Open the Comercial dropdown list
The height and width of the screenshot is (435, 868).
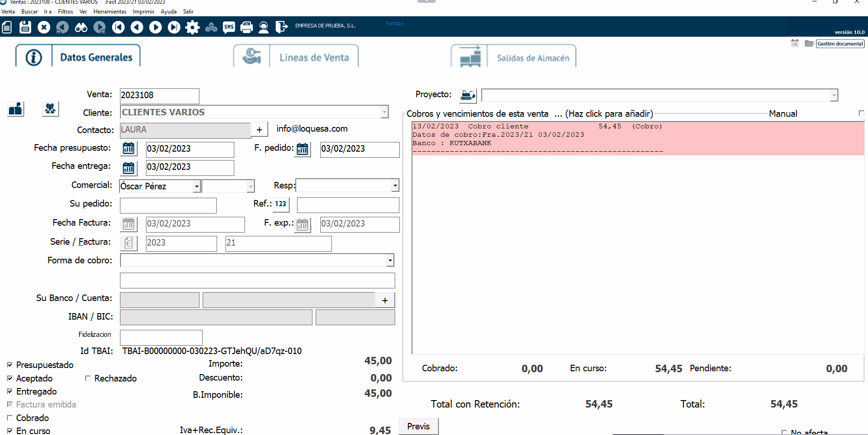click(197, 186)
